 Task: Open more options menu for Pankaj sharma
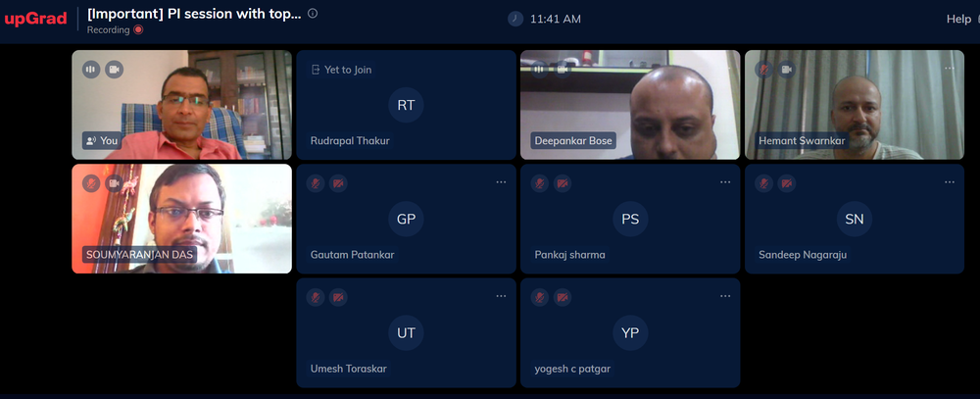[x=725, y=181]
